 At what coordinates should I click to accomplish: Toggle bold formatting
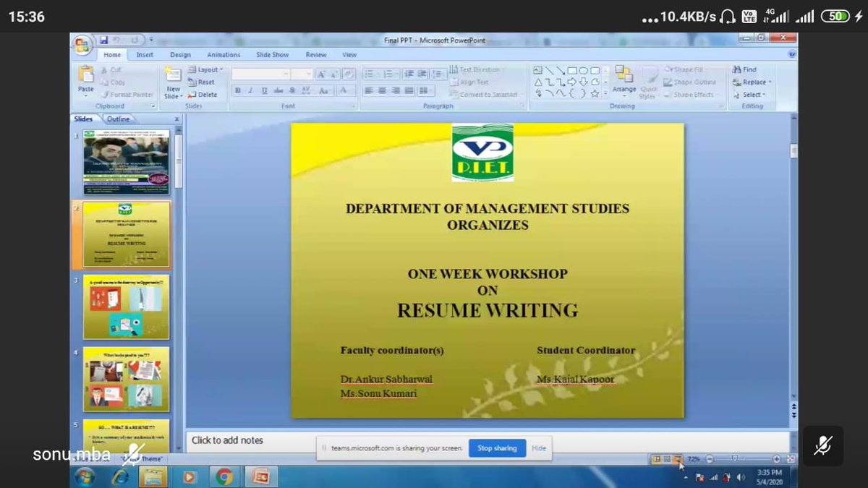(x=237, y=90)
